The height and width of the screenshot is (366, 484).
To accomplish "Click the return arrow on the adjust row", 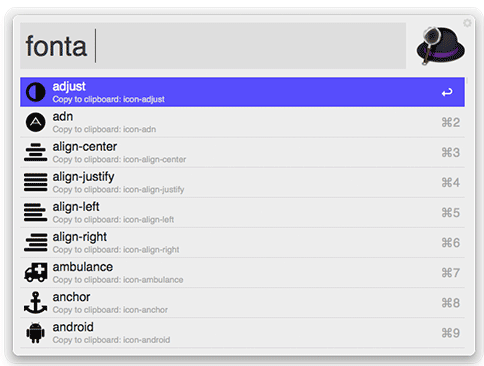I will (x=447, y=92).
